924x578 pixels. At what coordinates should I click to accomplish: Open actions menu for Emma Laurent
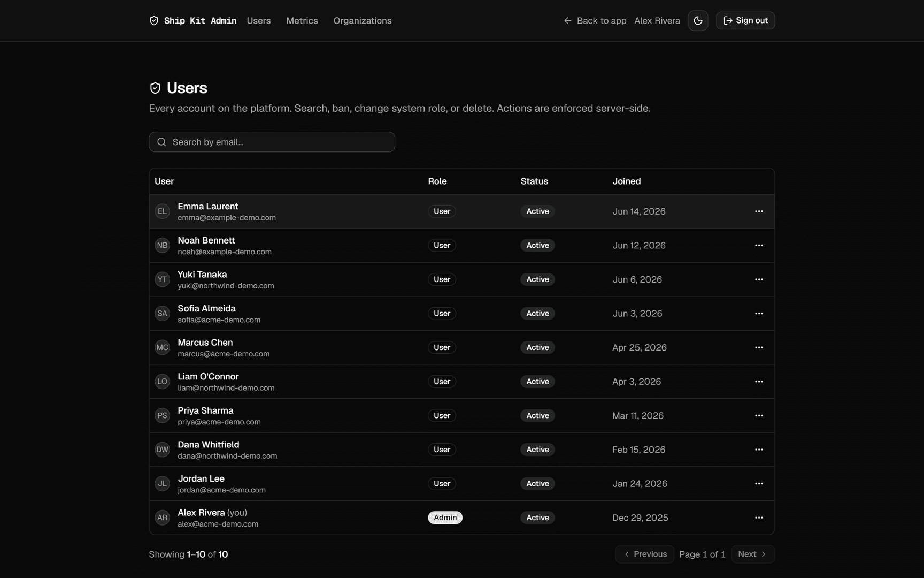(x=759, y=211)
